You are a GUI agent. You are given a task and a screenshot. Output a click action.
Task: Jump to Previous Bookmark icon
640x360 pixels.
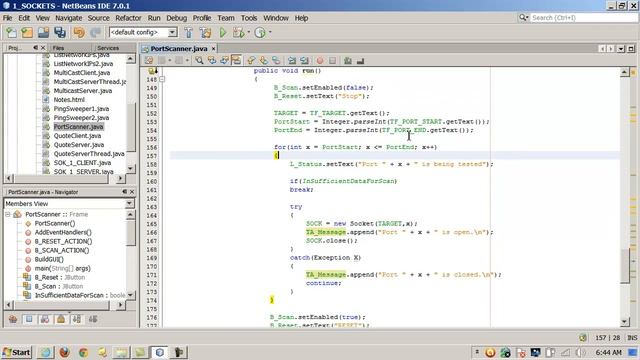coord(251,60)
